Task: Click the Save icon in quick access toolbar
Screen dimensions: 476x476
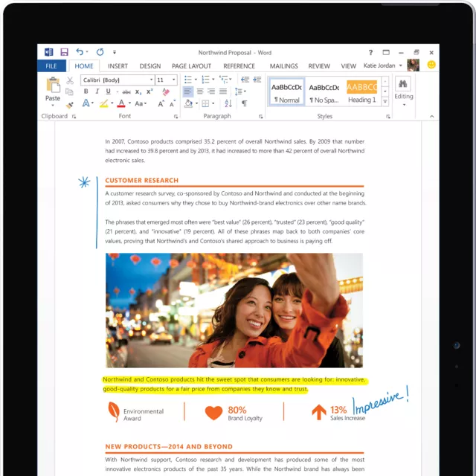Action: tap(64, 52)
